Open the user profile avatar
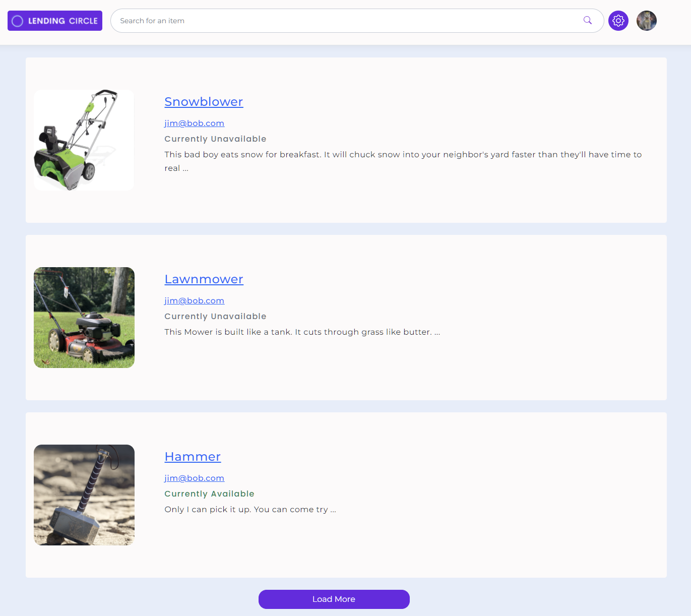 pos(646,21)
